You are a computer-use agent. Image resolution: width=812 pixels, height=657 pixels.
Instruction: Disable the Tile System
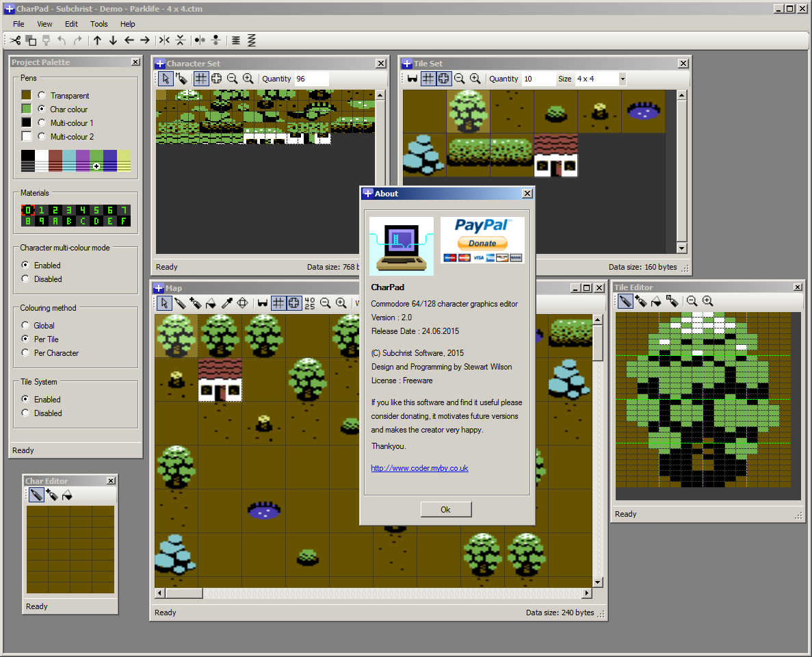point(25,413)
